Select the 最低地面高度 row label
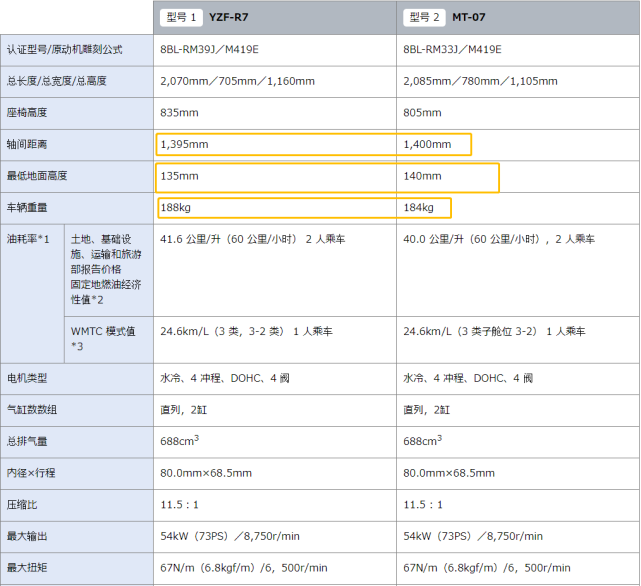The height and width of the screenshot is (586, 641). pyautogui.click(x=37, y=176)
